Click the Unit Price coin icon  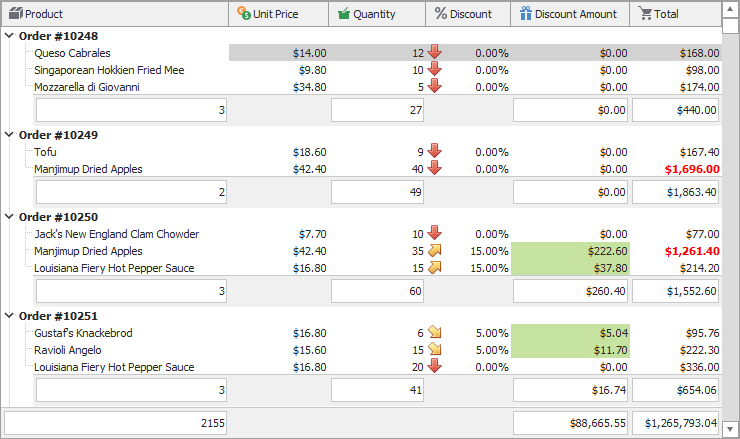pyautogui.click(x=243, y=14)
